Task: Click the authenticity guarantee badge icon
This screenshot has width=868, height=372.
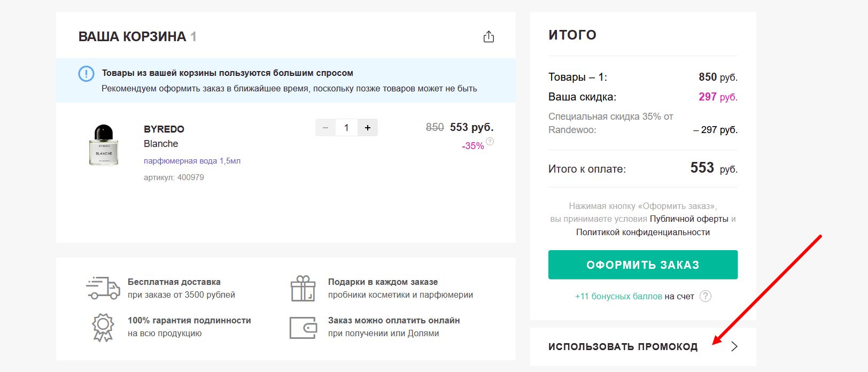Action: (103, 327)
